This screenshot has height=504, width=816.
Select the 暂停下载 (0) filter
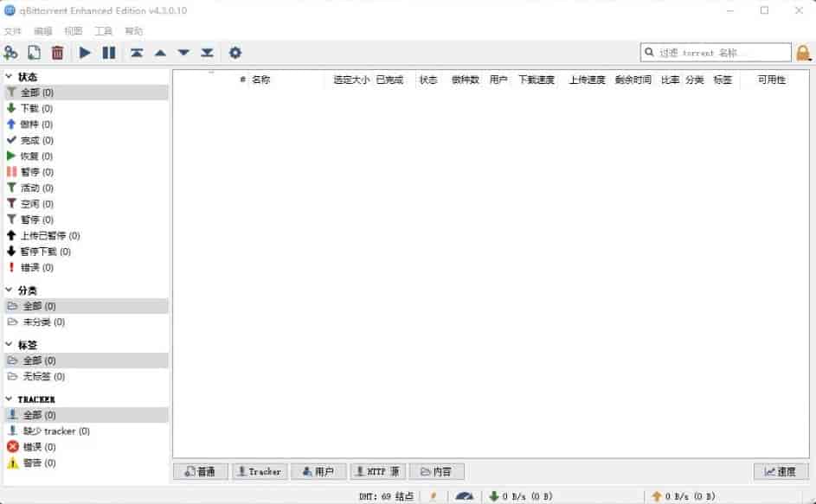(x=87, y=252)
